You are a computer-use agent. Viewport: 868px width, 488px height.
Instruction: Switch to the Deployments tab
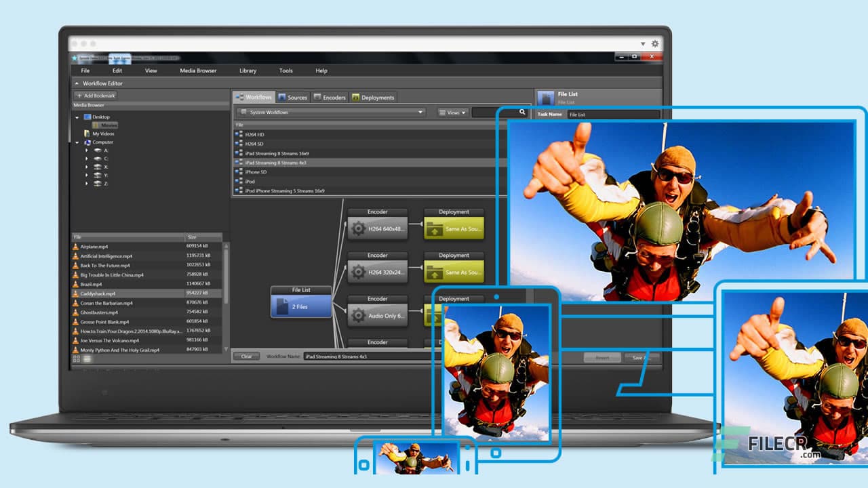372,97
